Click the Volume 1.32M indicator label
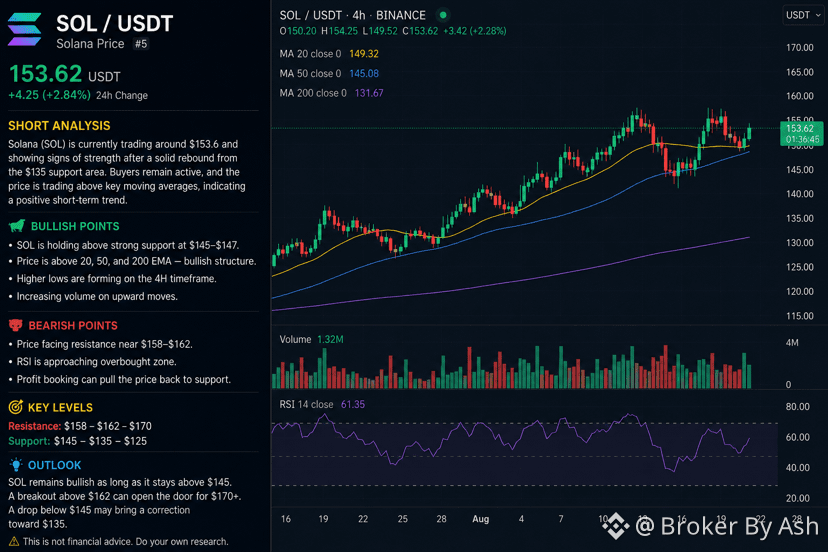 pyautogui.click(x=312, y=339)
